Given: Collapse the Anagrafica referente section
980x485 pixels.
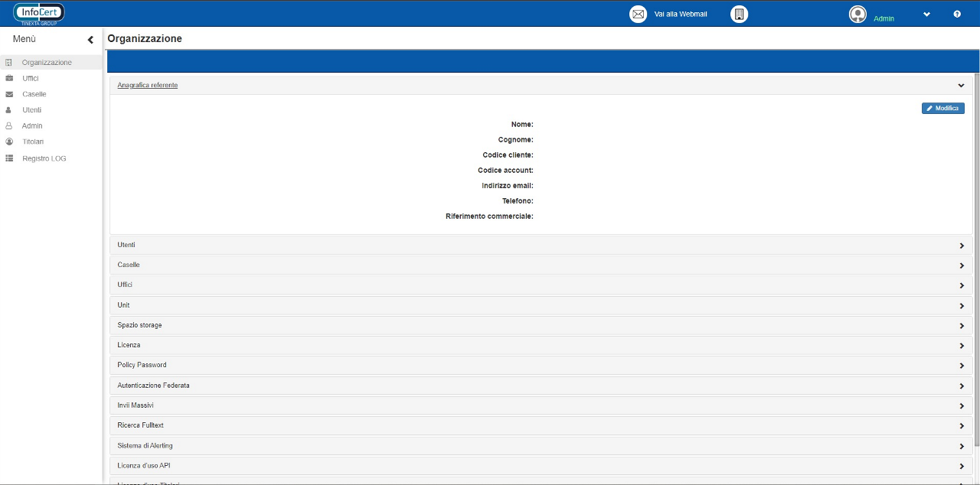Looking at the screenshot, I should point(961,86).
